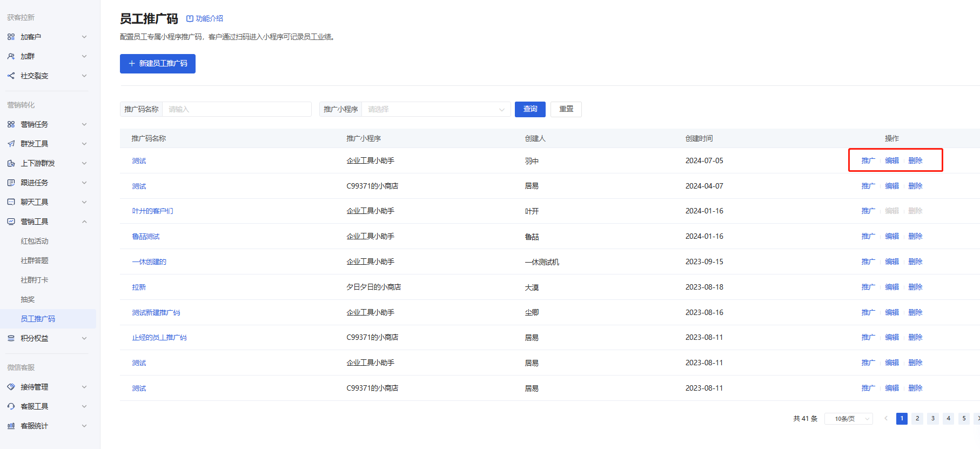This screenshot has height=449, width=980.
Task: Expand the 客服统计 menu chevron
Action: click(84, 426)
